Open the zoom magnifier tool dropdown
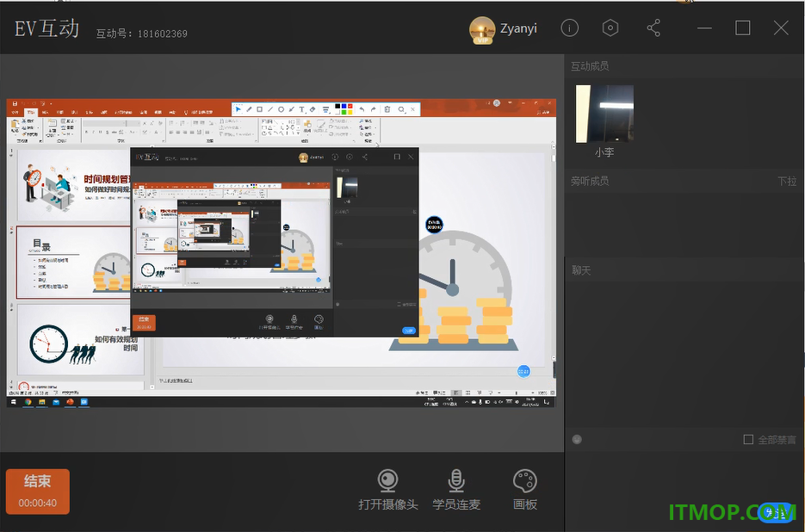This screenshot has width=805, height=532. coord(401,109)
